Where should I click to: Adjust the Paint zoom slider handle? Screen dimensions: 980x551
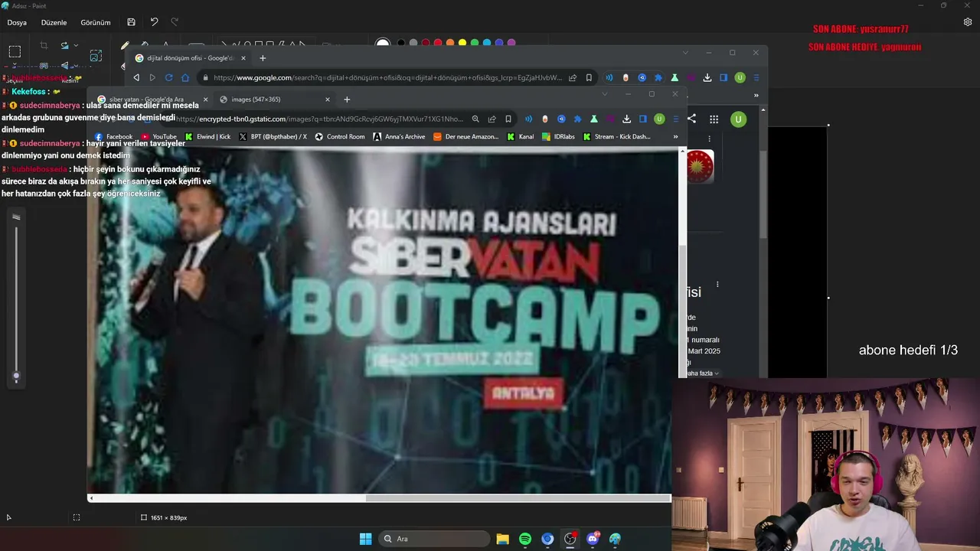[x=16, y=376]
